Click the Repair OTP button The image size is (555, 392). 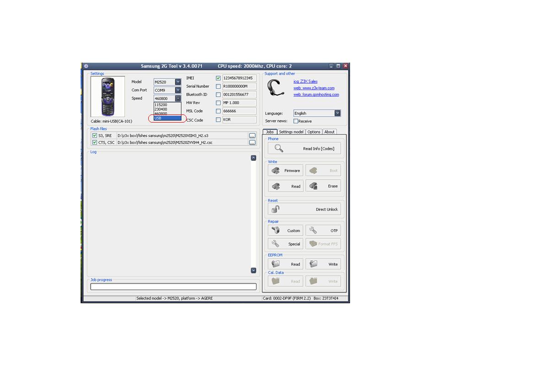[323, 231]
